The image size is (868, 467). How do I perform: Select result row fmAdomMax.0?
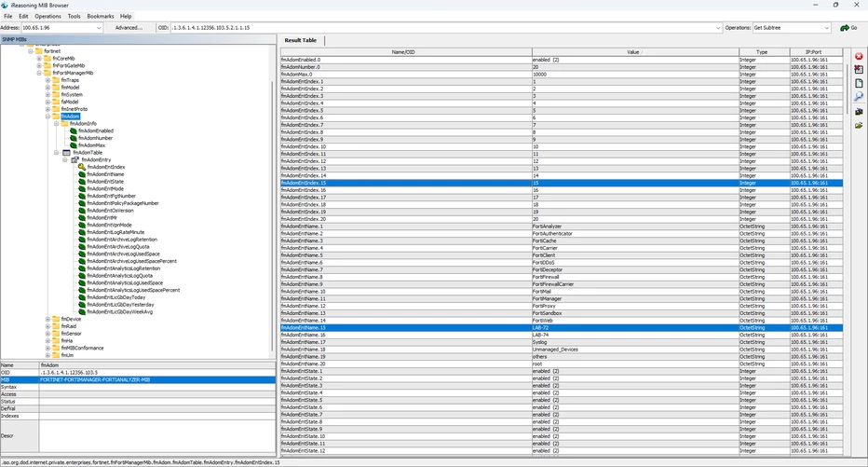coord(562,74)
